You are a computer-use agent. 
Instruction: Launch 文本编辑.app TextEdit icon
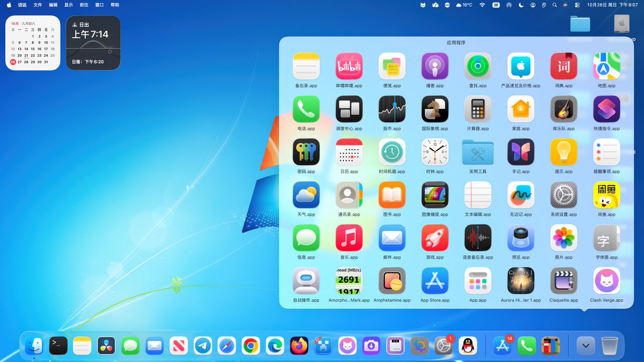(x=478, y=195)
